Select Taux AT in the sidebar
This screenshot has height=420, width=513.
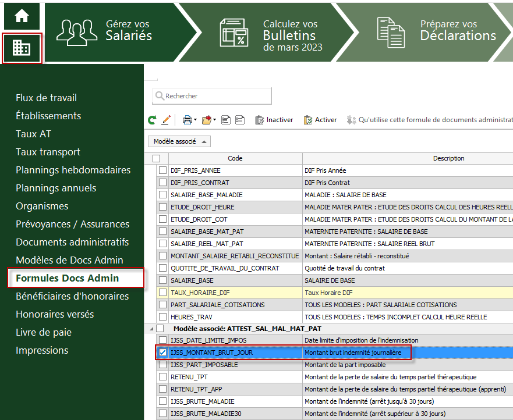(33, 134)
